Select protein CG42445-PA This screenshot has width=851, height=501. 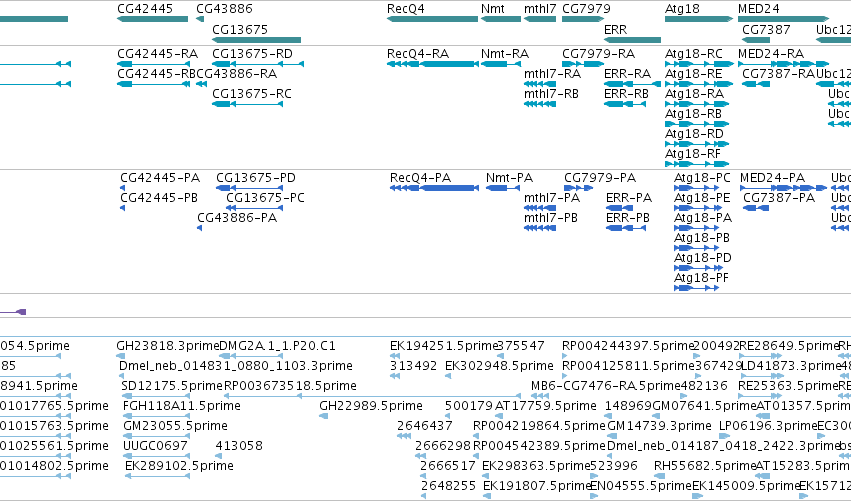point(160,177)
